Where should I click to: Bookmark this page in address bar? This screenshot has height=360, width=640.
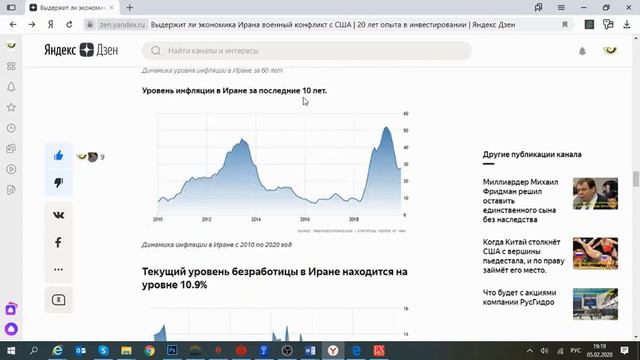[x=565, y=25]
